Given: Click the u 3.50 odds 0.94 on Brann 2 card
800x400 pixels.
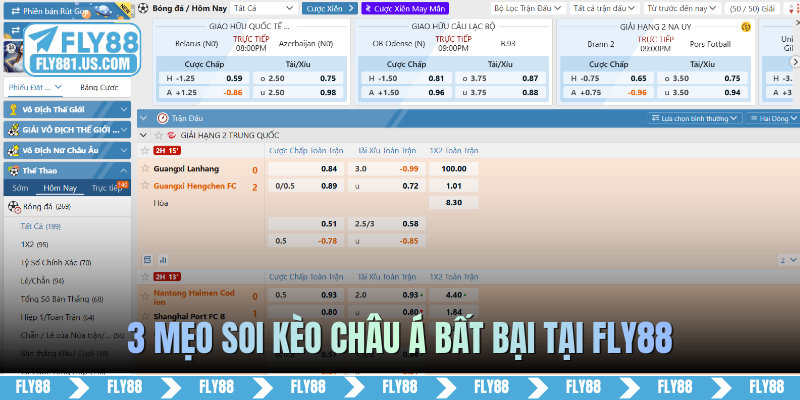Looking at the screenshot, I should pos(702,92).
